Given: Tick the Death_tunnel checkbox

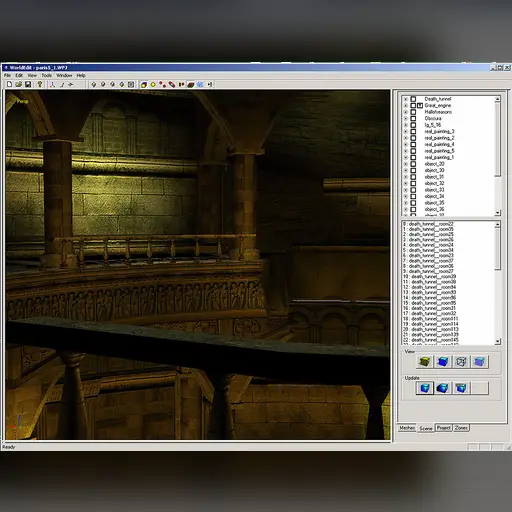Looking at the screenshot, I should 413,99.
